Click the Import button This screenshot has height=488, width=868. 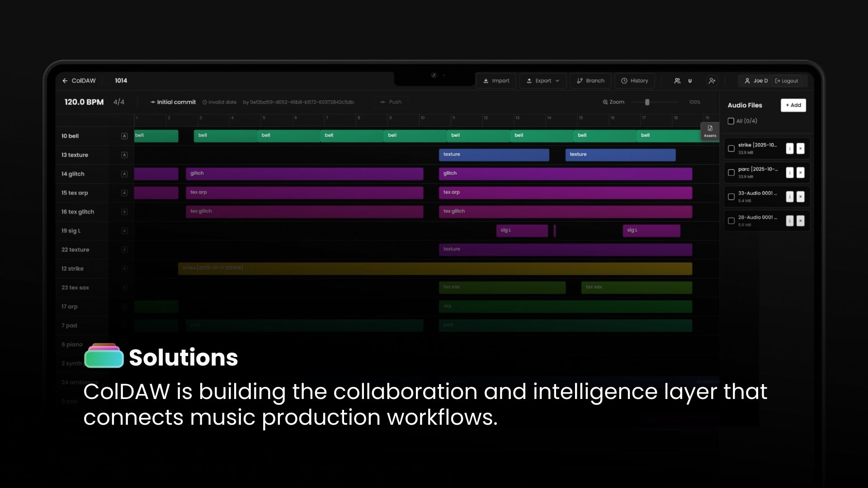point(496,81)
